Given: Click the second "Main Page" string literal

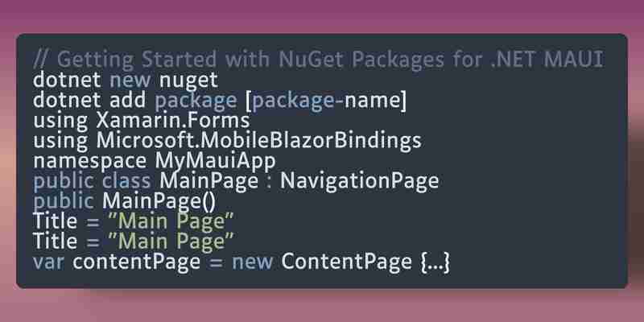Looking at the screenshot, I should tap(171, 241).
